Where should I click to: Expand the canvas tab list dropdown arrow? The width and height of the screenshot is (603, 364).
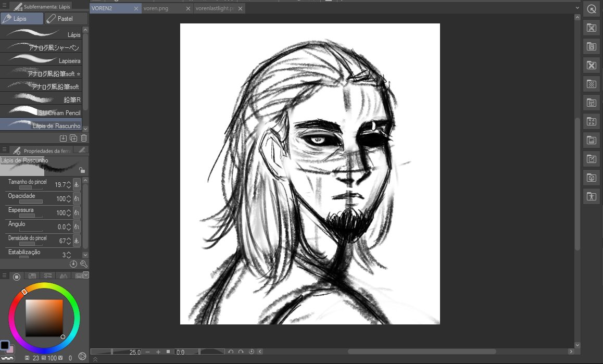pyautogui.click(x=577, y=9)
